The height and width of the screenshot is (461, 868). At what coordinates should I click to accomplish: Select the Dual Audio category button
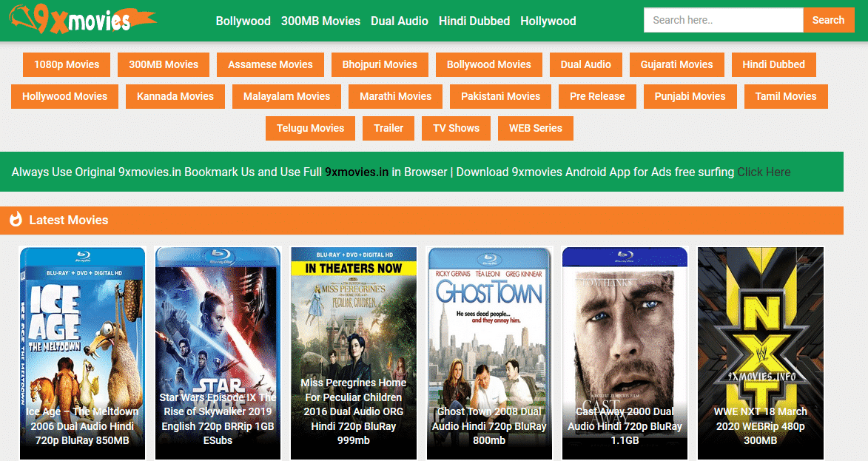click(x=585, y=65)
